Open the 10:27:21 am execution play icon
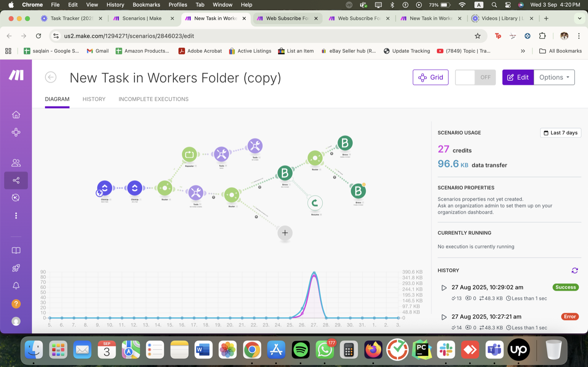Screen dimensions: 588x367 444,317
